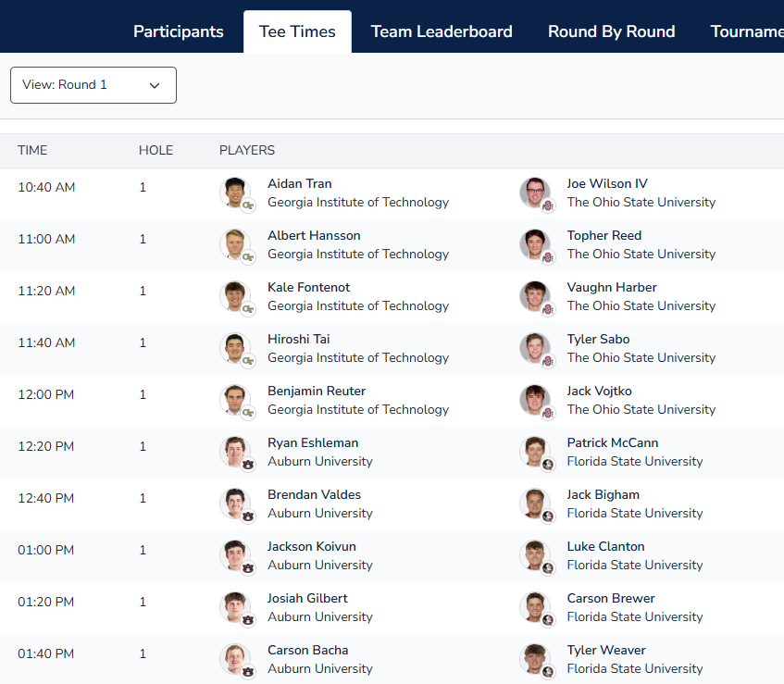
Task: Open the Round By Round tab
Action: [x=611, y=31]
